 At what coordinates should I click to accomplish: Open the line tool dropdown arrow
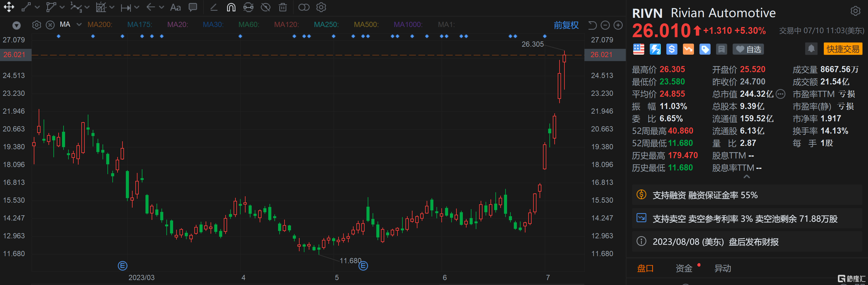pos(37,7)
